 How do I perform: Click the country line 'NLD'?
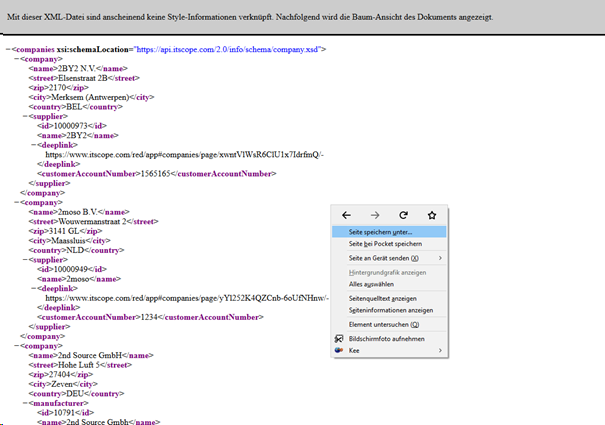tap(76, 250)
